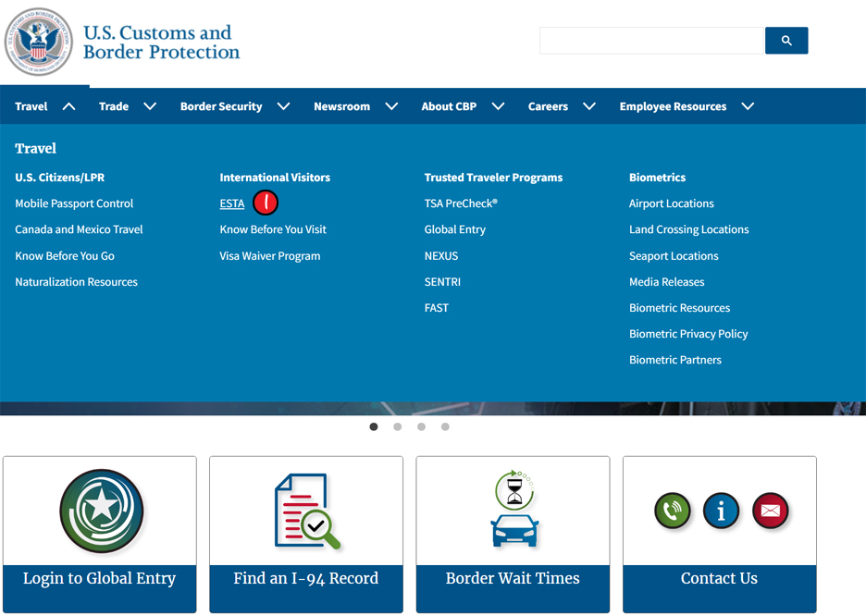
Task: Click the International Visitors heading
Action: [x=275, y=178]
